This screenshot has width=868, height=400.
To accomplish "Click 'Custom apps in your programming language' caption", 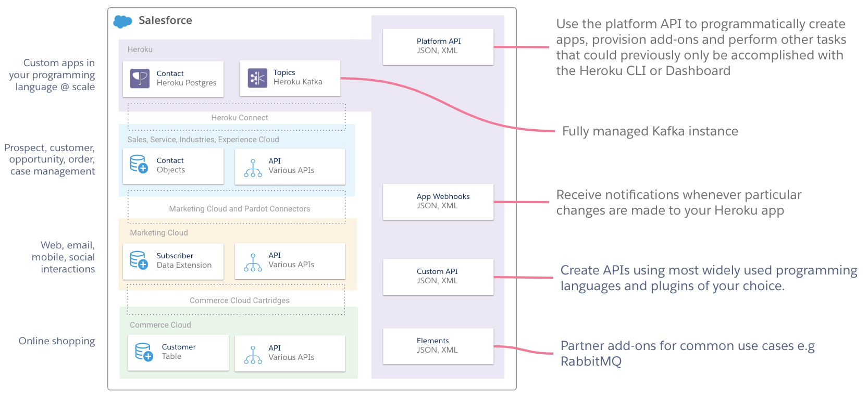I will (52, 74).
